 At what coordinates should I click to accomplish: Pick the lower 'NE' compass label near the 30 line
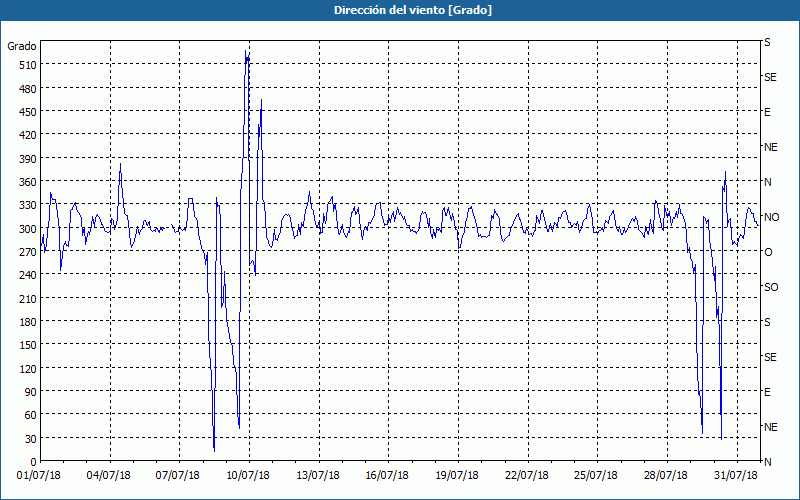click(x=771, y=427)
